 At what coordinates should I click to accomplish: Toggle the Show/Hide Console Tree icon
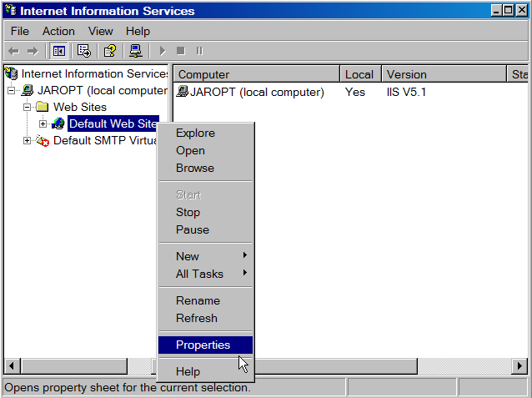pyautogui.click(x=58, y=51)
